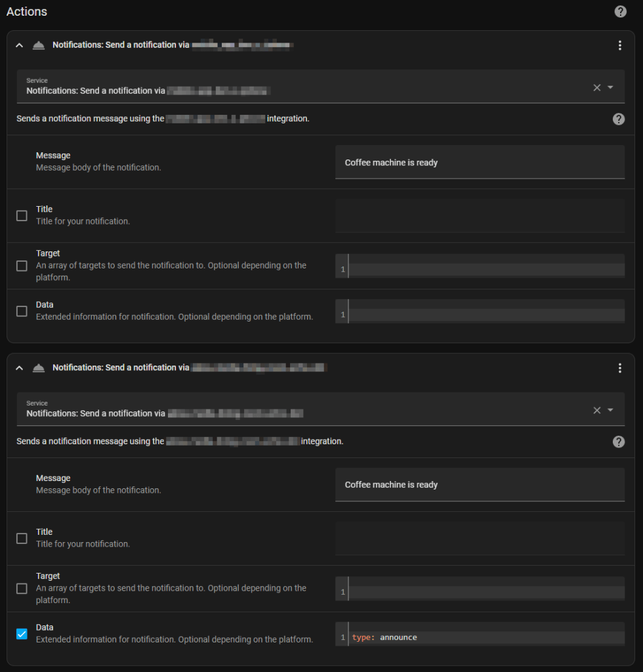This screenshot has width=643, height=672.
Task: Enable Data checkbox in first action
Action: 22,311
